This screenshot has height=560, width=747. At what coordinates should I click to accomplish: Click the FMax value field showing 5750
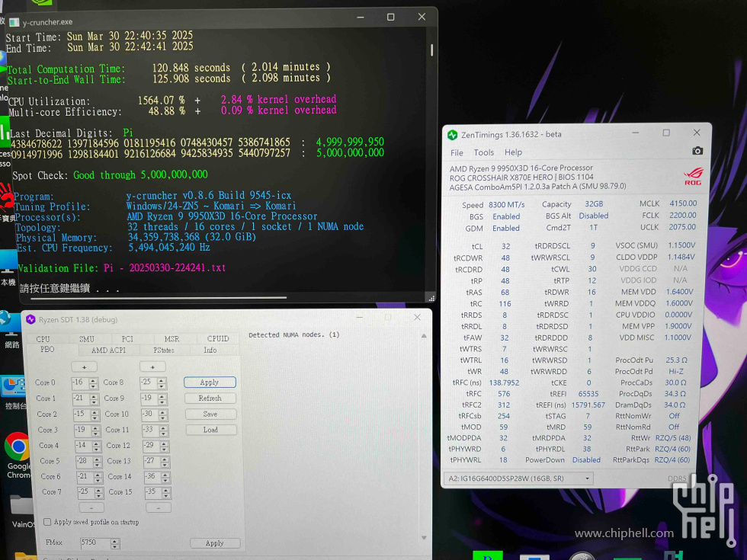[x=100, y=542]
